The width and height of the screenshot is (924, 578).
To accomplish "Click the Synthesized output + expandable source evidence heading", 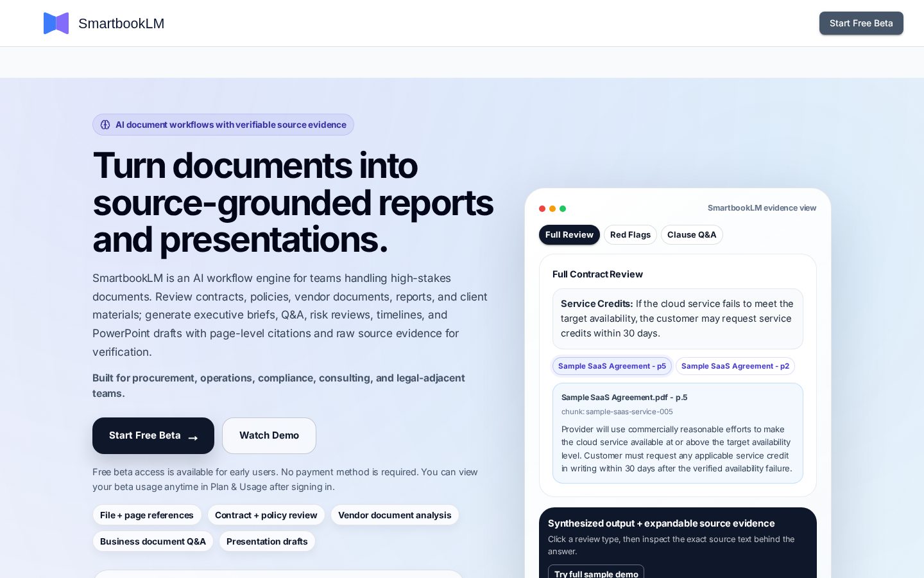I will point(661,523).
